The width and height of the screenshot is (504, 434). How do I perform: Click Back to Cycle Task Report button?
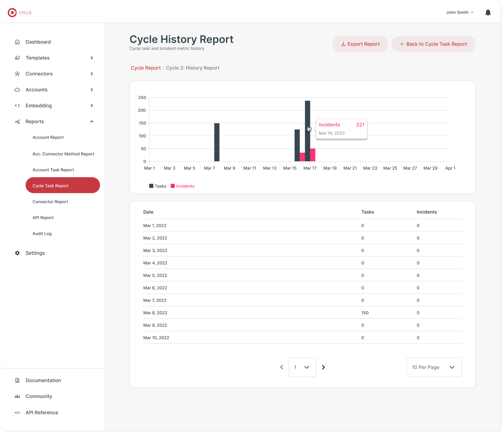click(x=433, y=44)
